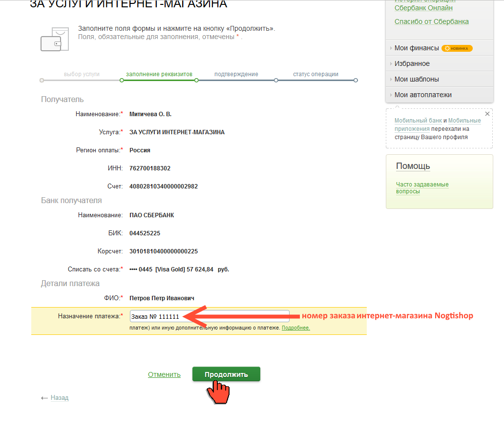Click the bank name ПАО СБЕРБАНК

coord(152,215)
